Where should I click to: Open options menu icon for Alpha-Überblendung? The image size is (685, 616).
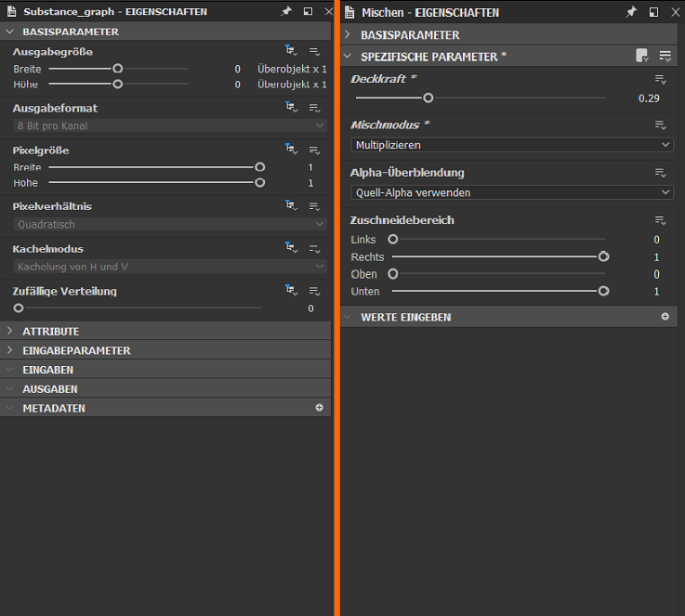660,174
